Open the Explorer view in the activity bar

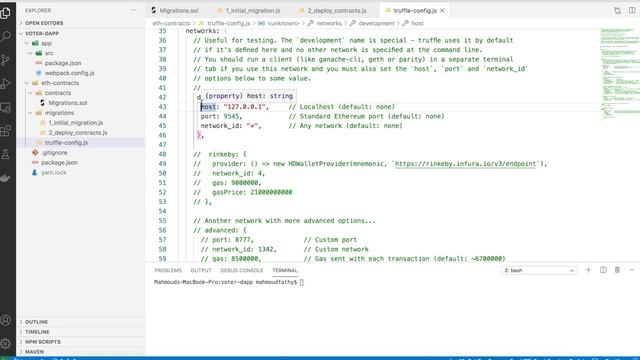[x=6, y=13]
